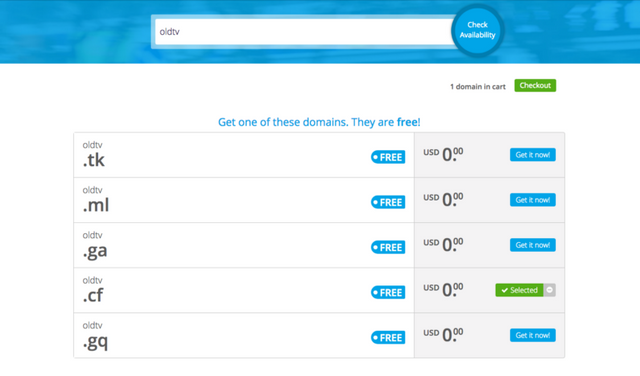Click the USD 0.00 price for .tk
Screen dimensions: 640x376
(x=443, y=155)
